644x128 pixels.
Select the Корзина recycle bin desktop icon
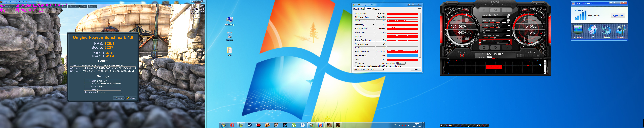click(230, 36)
